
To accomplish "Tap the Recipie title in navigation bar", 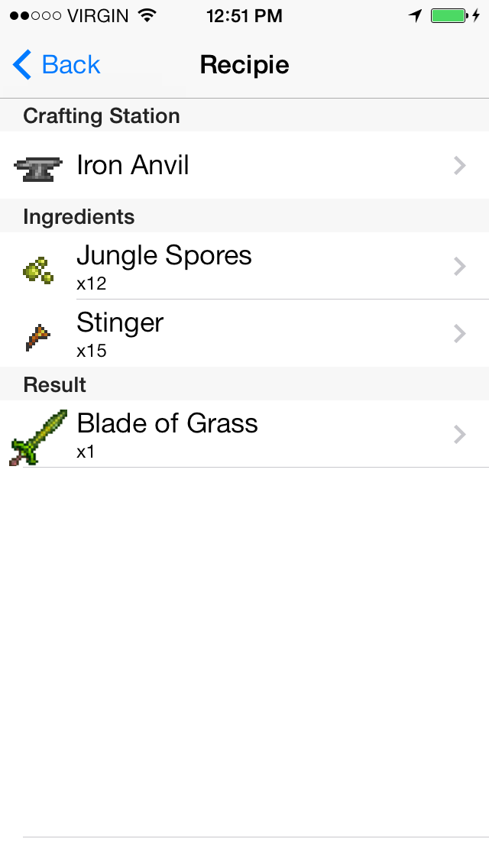I will coord(244,65).
